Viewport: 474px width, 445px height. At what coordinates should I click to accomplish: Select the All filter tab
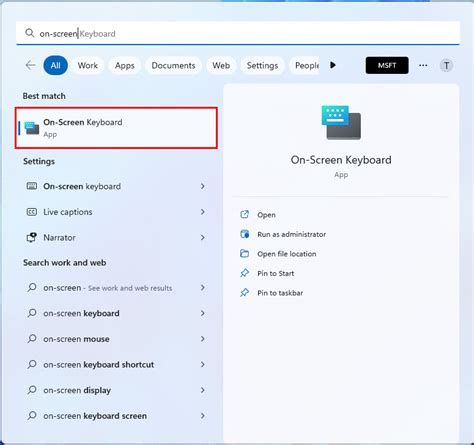56,65
